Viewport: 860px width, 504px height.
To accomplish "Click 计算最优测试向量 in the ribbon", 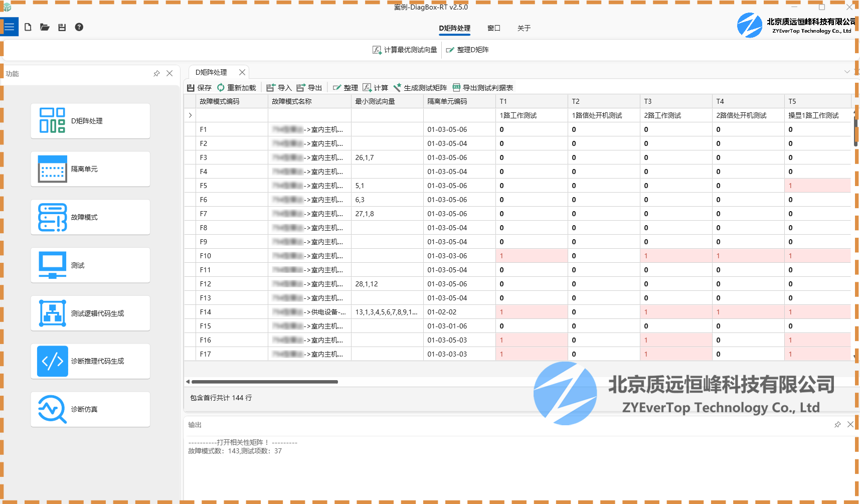I will 405,50.
